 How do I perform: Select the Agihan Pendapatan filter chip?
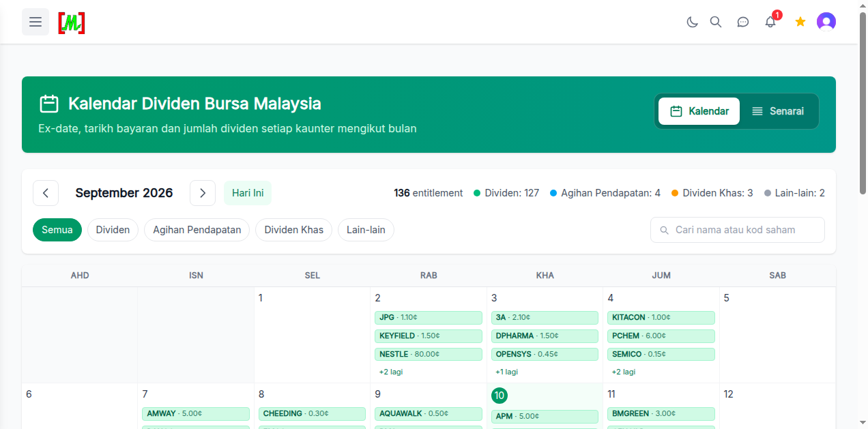coord(197,230)
